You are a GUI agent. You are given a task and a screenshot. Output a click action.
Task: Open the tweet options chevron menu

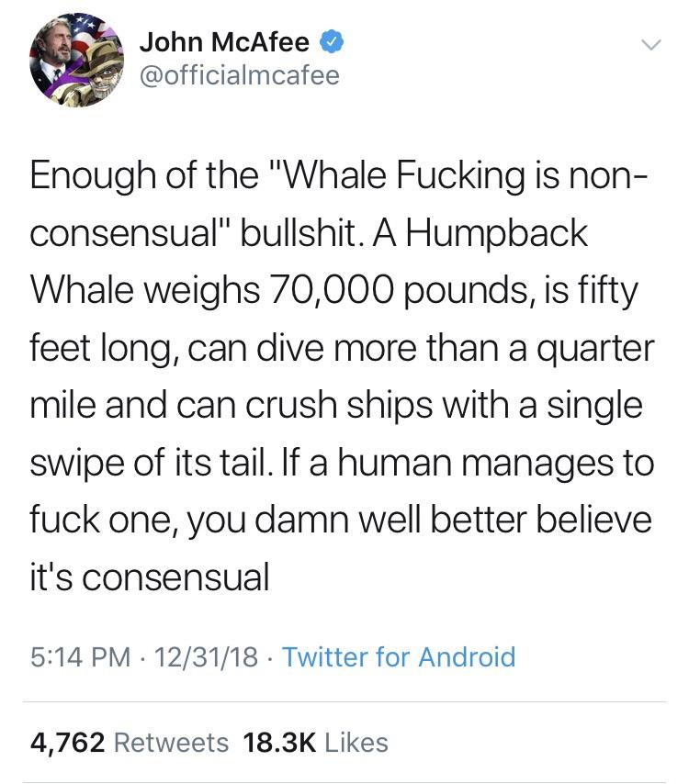click(x=649, y=45)
